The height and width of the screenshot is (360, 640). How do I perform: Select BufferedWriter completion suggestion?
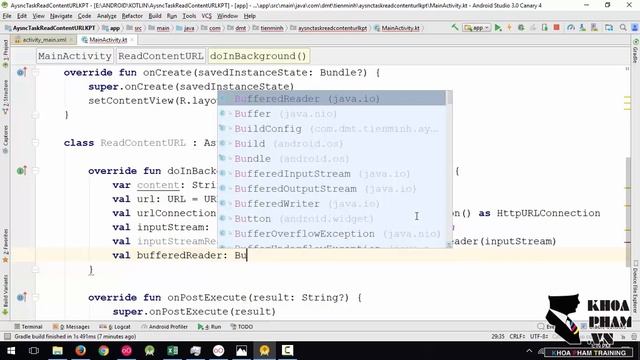[332, 204]
